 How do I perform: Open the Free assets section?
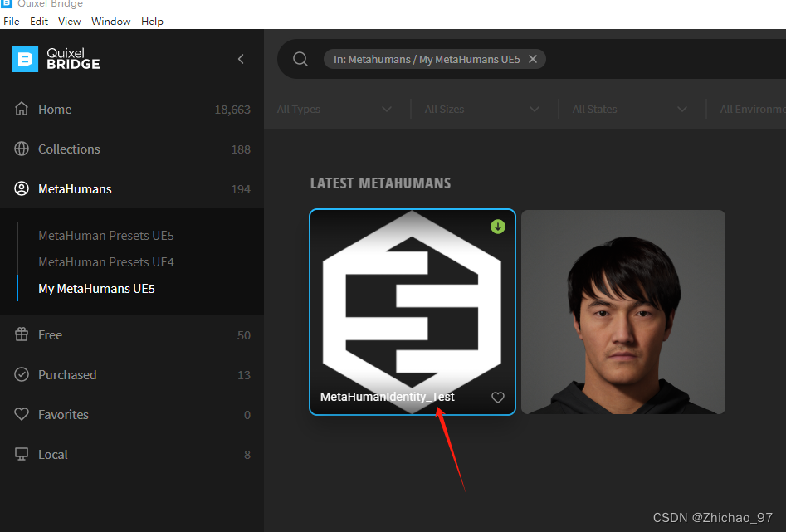pos(132,334)
